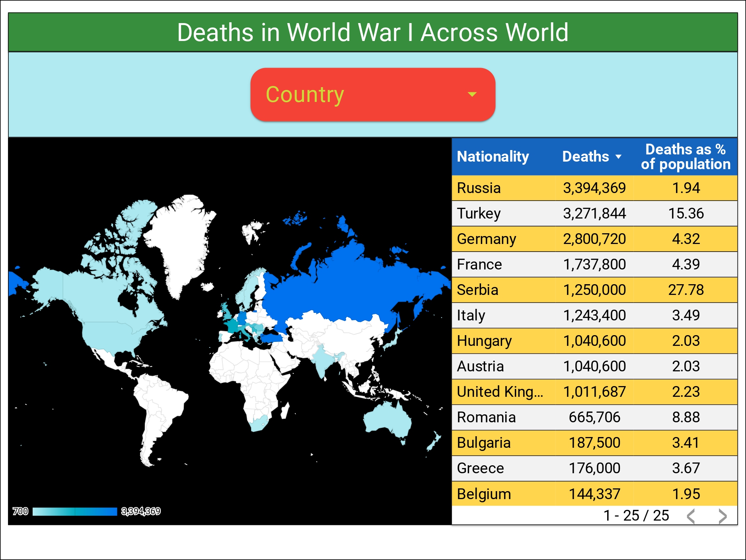Viewport: 746px width, 560px height.
Task: Click percentage value 2.23
Action: click(686, 392)
